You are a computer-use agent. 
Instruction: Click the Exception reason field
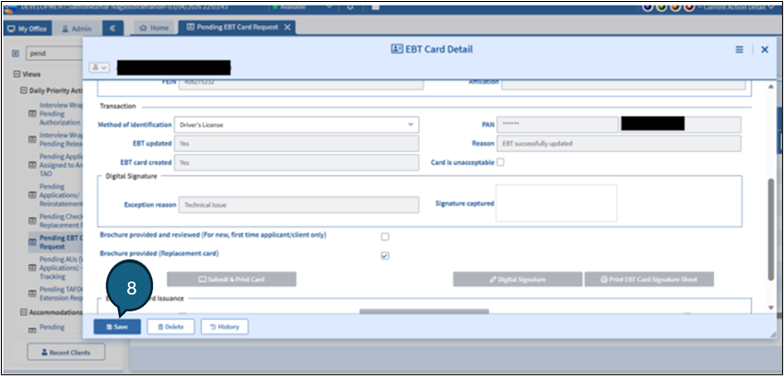(x=299, y=205)
